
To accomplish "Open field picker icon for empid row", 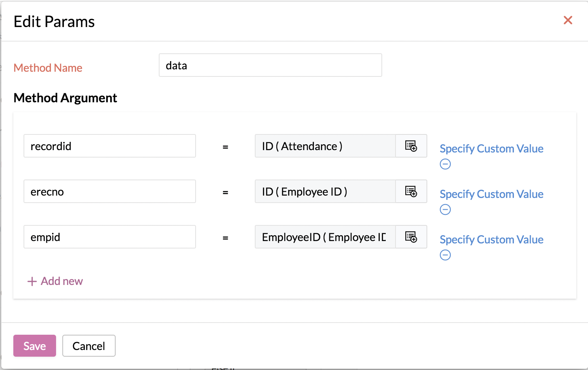I will click(411, 237).
